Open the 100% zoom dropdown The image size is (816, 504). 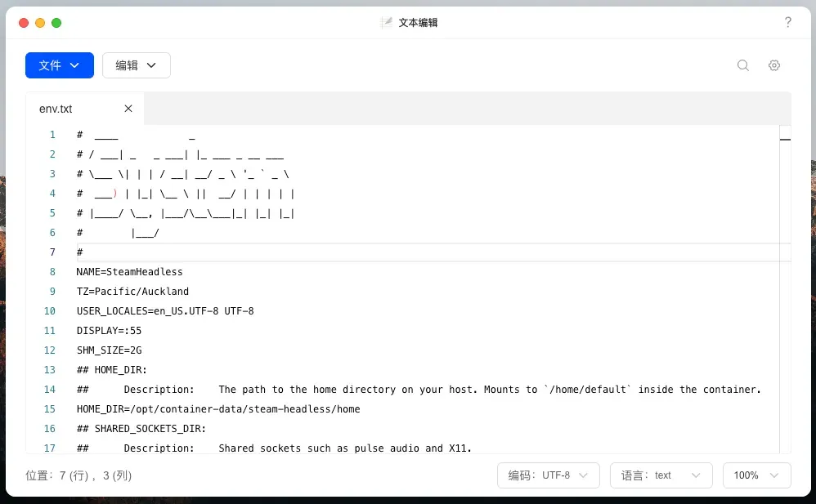click(x=756, y=475)
